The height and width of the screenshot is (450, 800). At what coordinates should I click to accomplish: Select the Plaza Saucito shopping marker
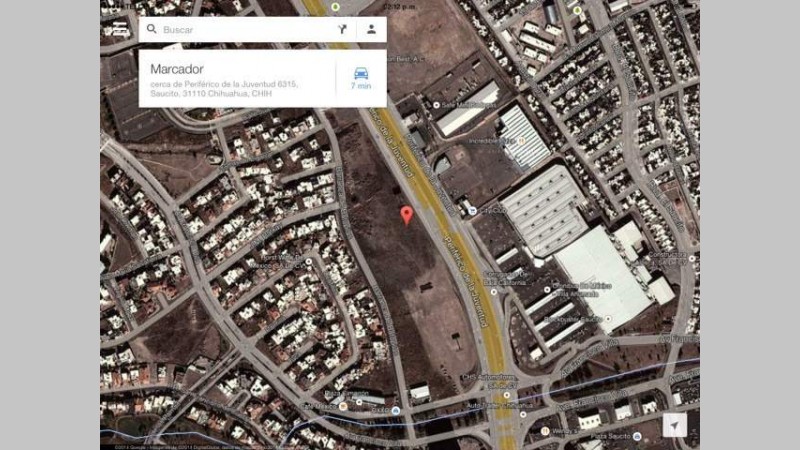[x=637, y=436]
